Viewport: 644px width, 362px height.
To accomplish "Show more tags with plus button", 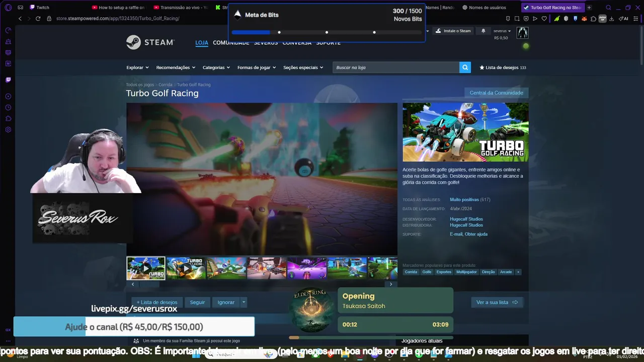I will coord(518,272).
